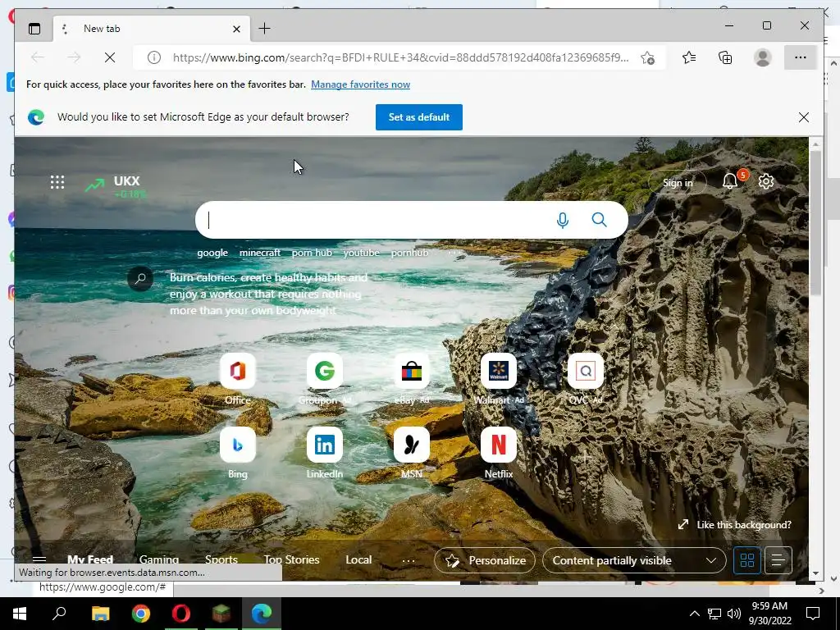Open the Groupon quick link

coord(325,379)
